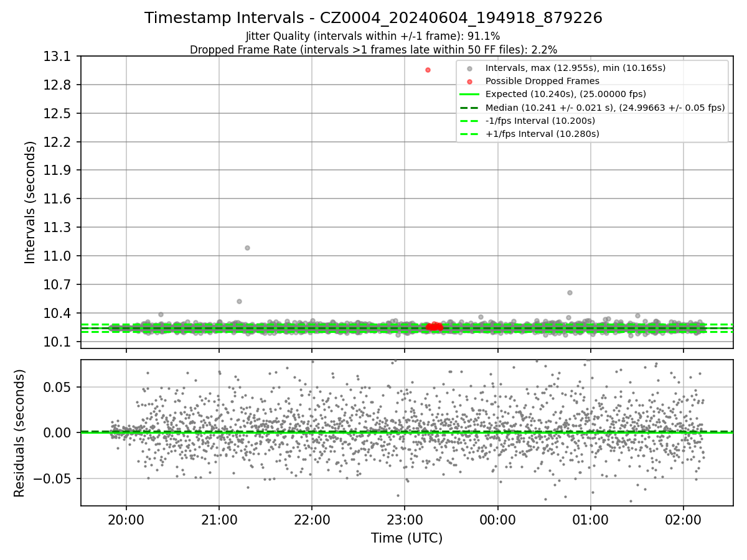Click the red point cluster on the median line
This screenshot has height=560, width=747.
pos(435,326)
